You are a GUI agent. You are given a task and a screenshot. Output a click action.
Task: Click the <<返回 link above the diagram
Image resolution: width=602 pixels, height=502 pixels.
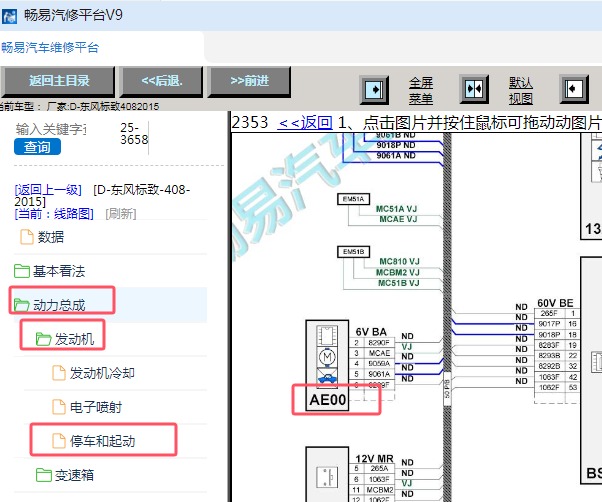305,123
